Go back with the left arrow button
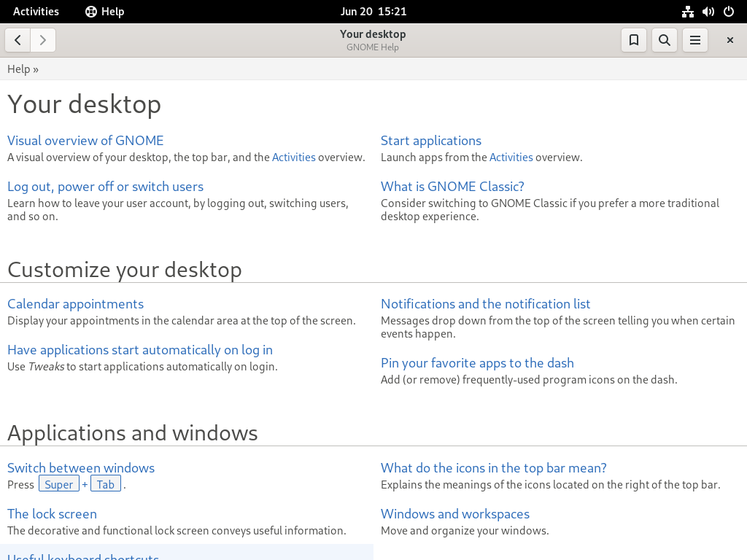 click(x=18, y=40)
